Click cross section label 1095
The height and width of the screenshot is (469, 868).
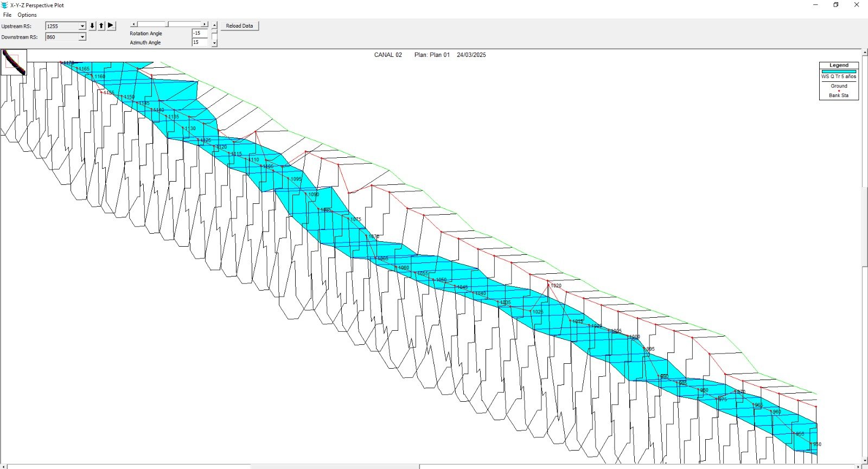click(x=296, y=179)
